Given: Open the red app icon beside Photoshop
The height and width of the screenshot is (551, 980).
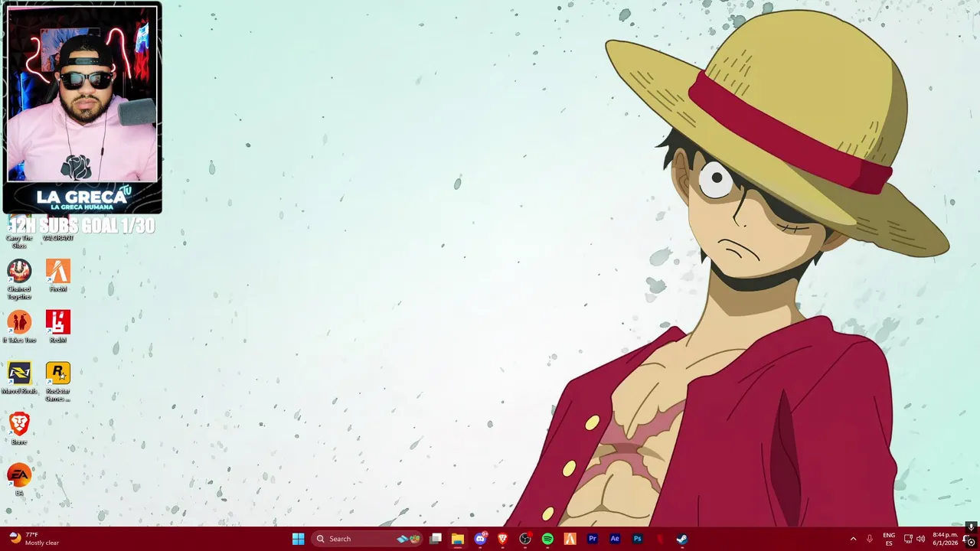Looking at the screenshot, I should (x=660, y=539).
